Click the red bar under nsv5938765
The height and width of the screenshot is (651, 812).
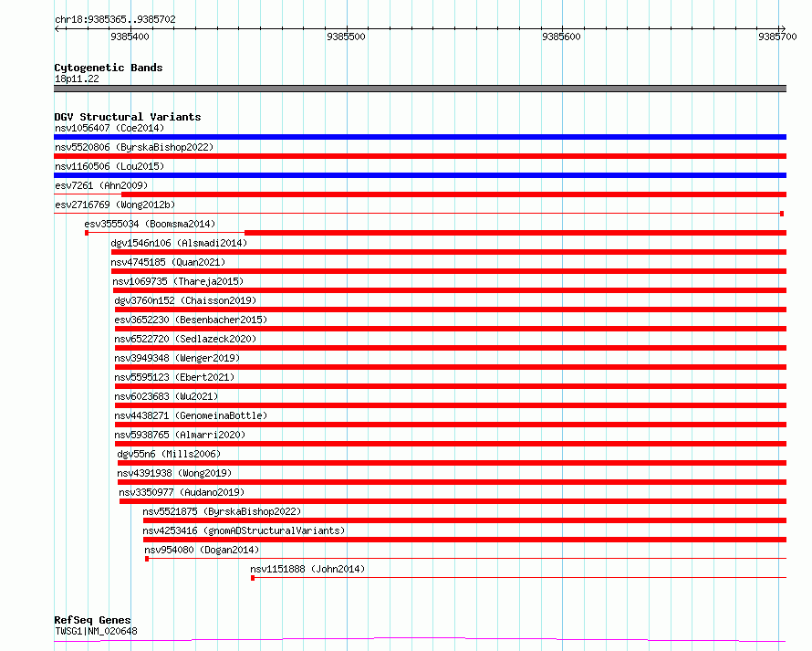click(451, 444)
